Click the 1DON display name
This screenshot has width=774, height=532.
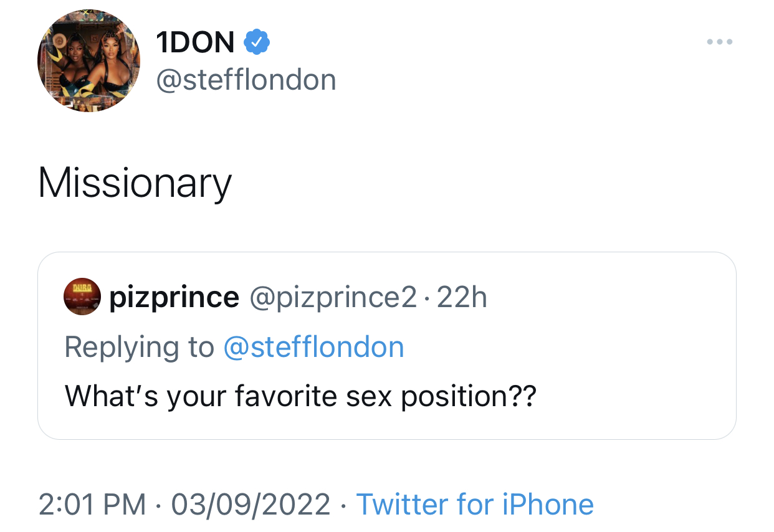(196, 42)
